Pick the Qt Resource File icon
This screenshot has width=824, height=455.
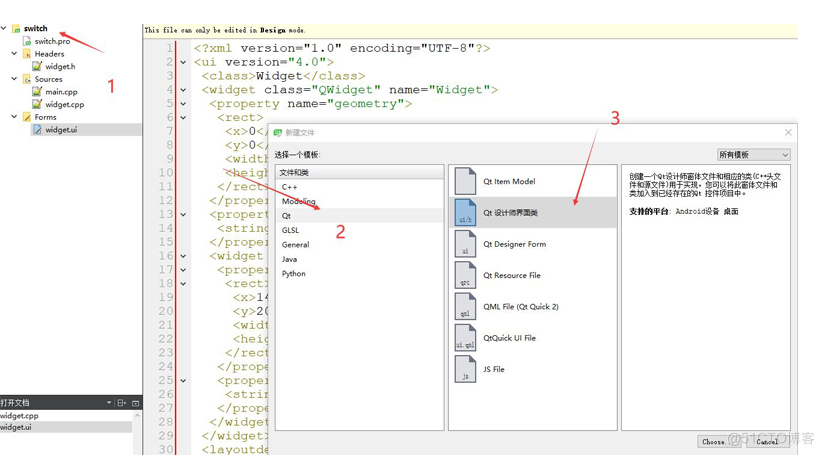coord(465,275)
